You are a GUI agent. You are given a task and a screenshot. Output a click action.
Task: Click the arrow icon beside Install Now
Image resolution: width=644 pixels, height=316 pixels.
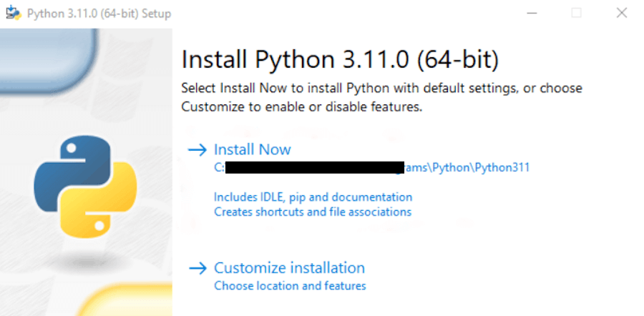click(x=197, y=149)
